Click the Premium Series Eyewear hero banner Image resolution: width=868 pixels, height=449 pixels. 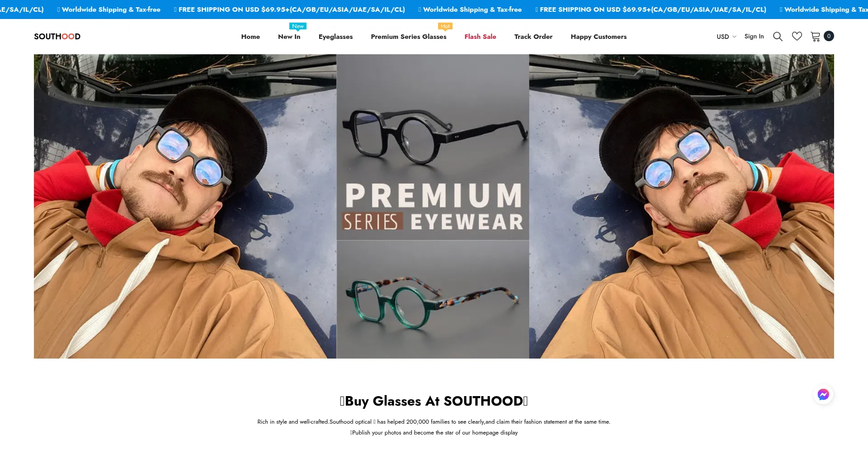434,206
